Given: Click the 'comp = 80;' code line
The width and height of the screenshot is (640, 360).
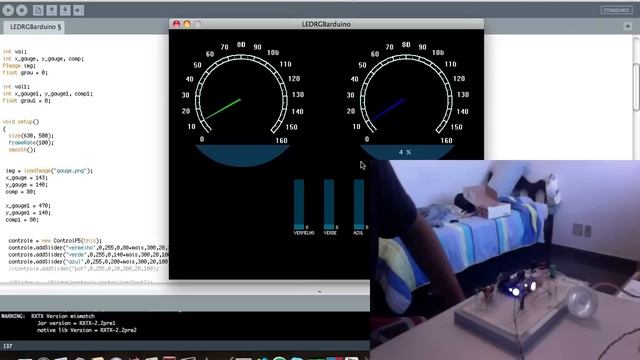Looking at the screenshot, I should (20, 191).
